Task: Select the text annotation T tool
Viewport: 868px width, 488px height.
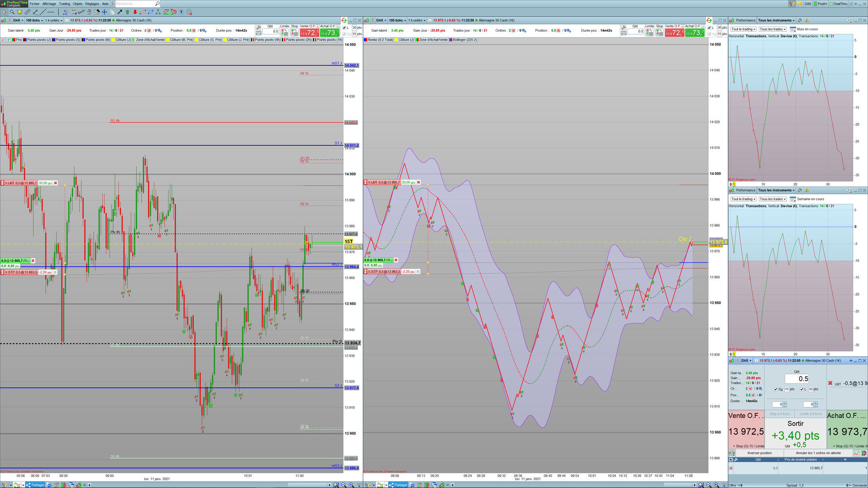Action: tap(182, 12)
